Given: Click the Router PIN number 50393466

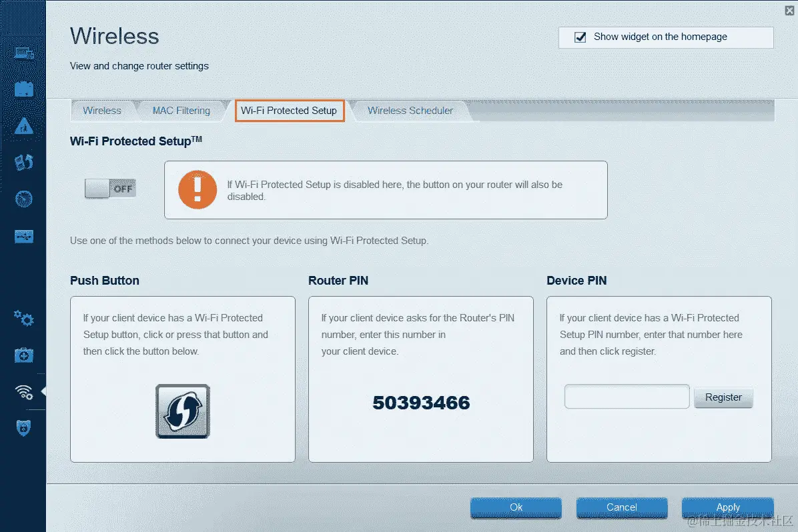Looking at the screenshot, I should [x=422, y=403].
